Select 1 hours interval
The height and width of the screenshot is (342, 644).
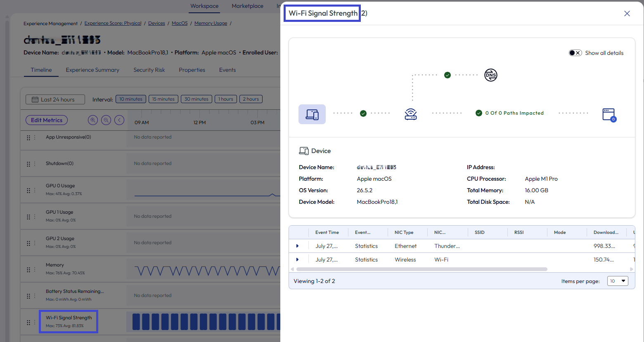226,99
